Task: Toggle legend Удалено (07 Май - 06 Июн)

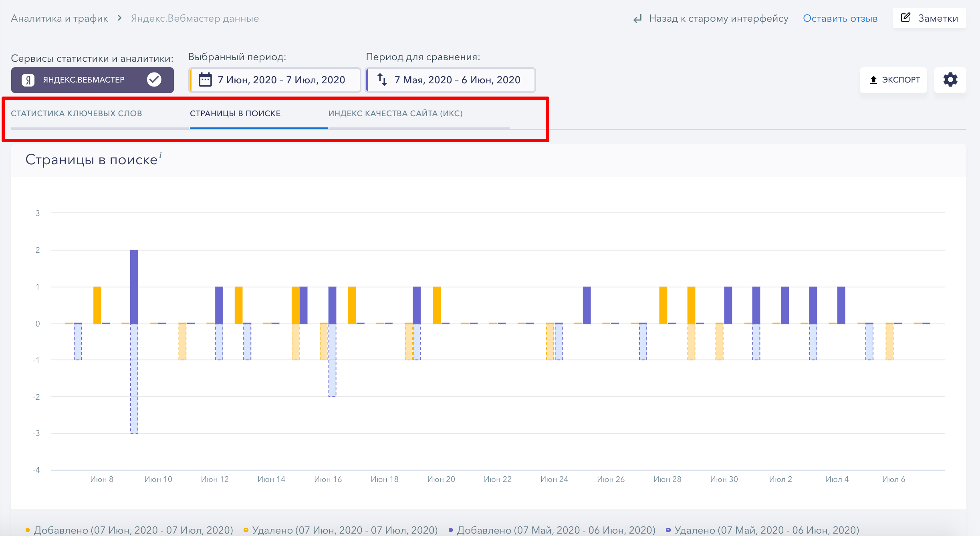Action: click(x=763, y=530)
